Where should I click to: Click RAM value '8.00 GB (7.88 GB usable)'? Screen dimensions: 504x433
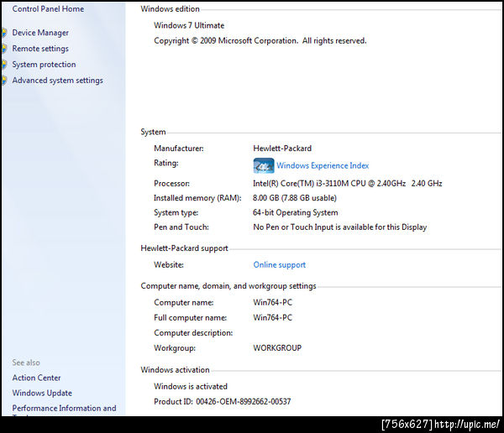[295, 198]
